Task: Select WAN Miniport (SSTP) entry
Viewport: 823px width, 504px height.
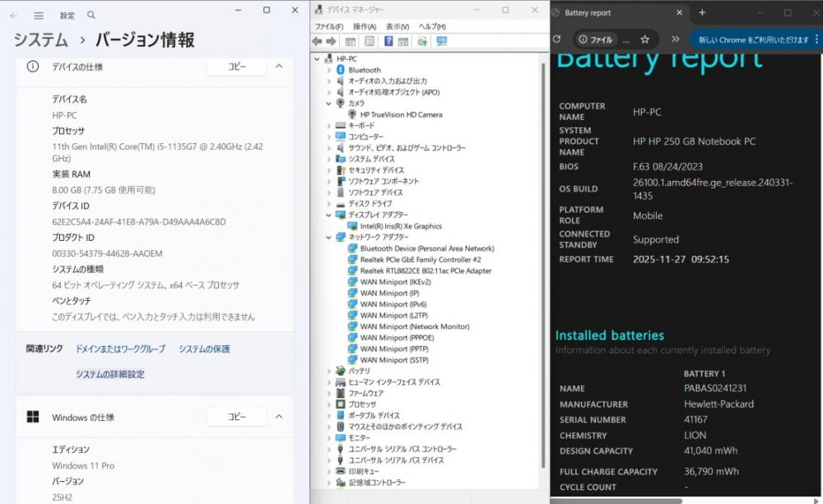Action: [x=394, y=360]
